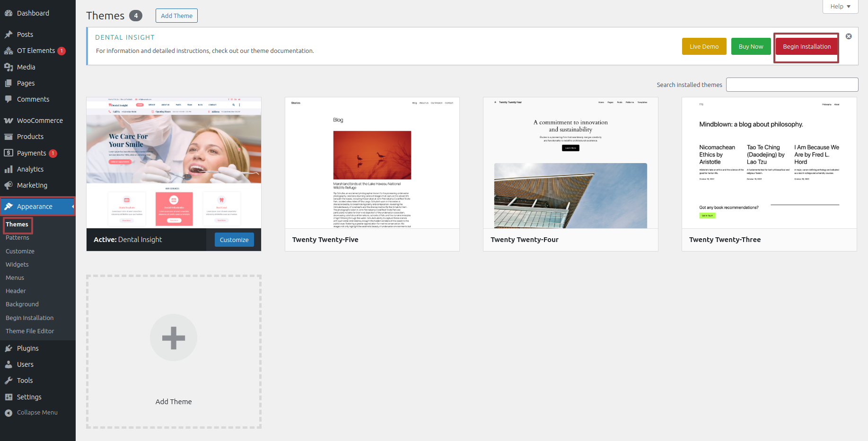
Task: Click the red Begin Installation button
Action: (807, 46)
